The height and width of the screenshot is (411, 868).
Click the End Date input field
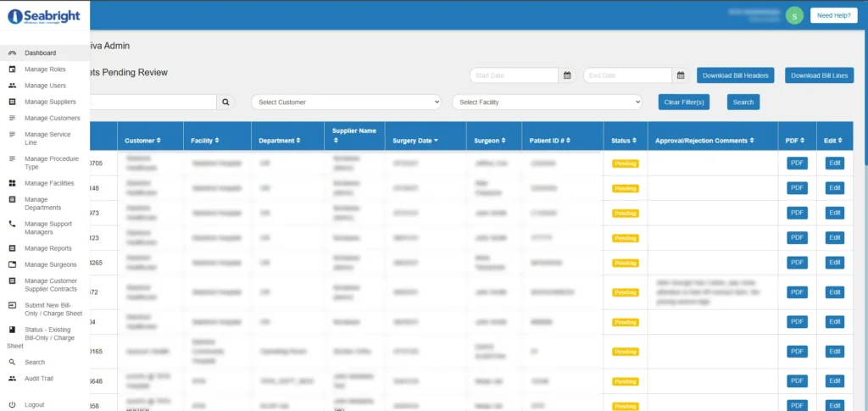point(627,75)
